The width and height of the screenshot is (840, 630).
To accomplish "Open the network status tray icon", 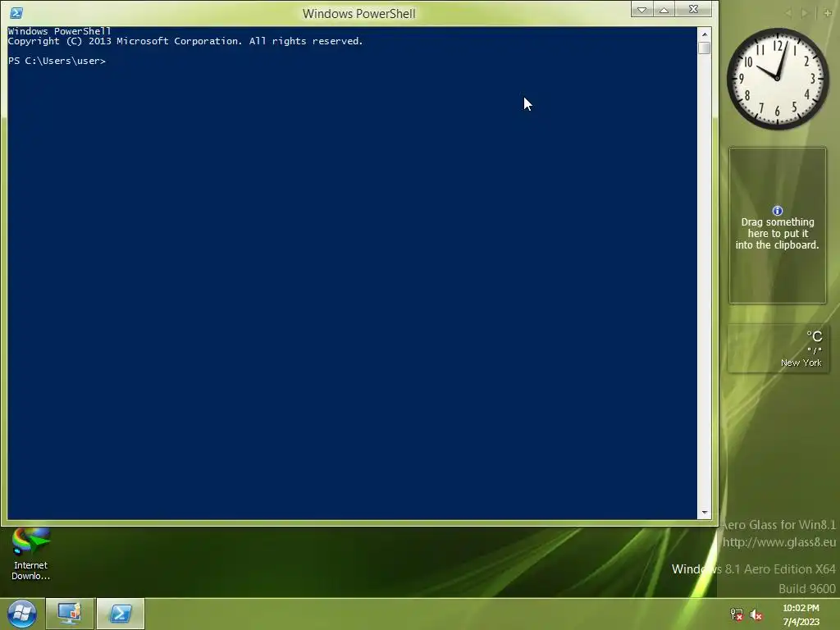I will tap(737, 614).
